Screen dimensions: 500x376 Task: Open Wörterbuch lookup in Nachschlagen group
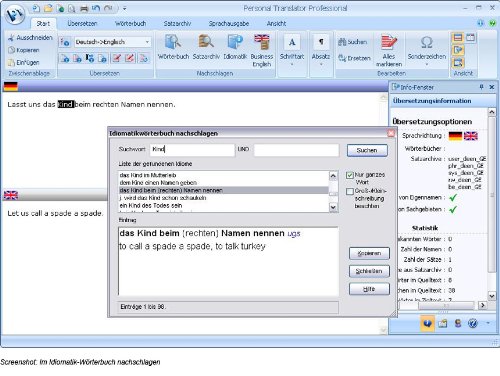coord(173,47)
